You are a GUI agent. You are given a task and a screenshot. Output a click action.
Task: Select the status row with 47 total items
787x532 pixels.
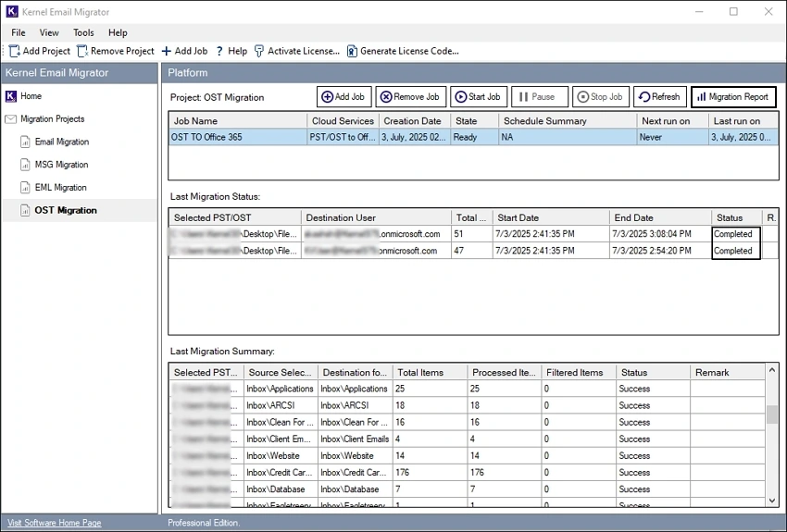[473, 251]
